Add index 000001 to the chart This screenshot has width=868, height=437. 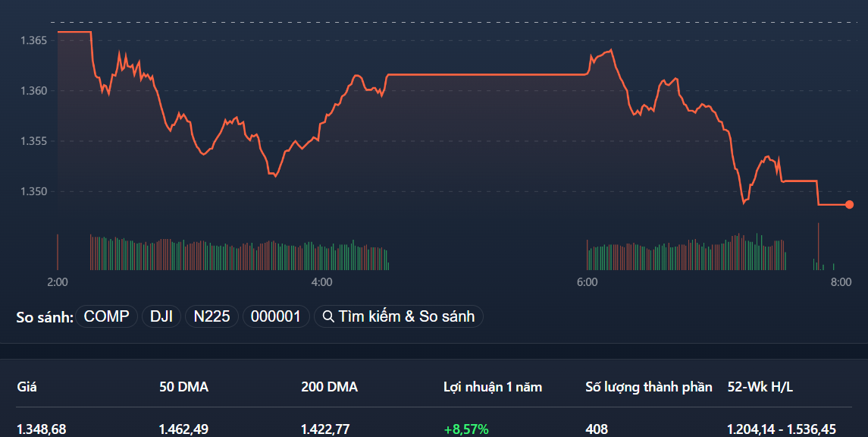[x=276, y=316]
